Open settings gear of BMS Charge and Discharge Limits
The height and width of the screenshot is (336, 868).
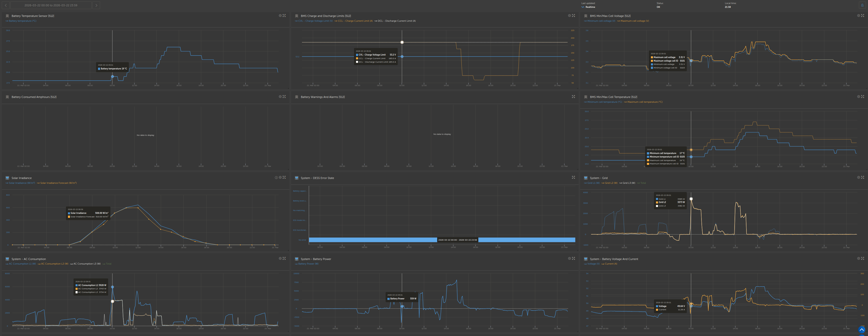(570, 15)
